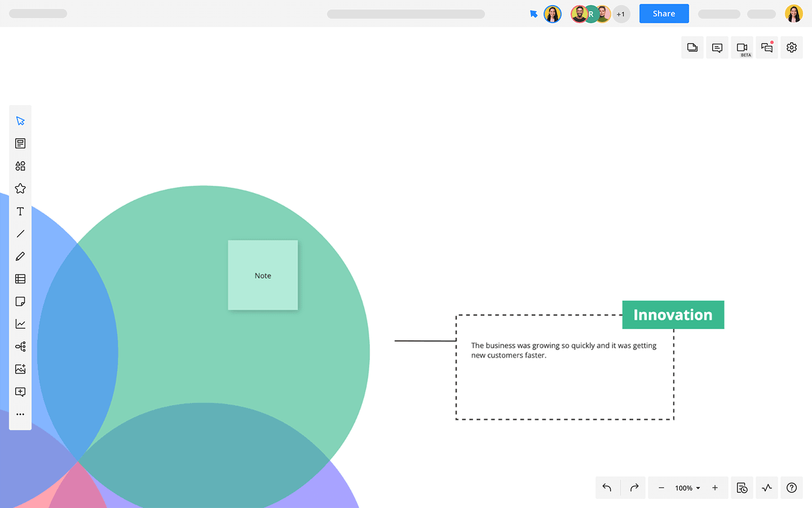Select the connector line left of box

pos(425,341)
